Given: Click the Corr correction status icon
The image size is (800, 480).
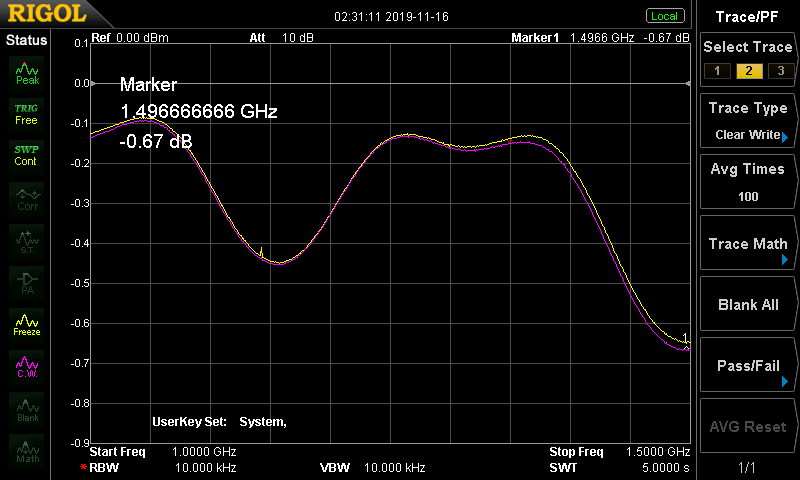Looking at the screenshot, I should 27,198.
